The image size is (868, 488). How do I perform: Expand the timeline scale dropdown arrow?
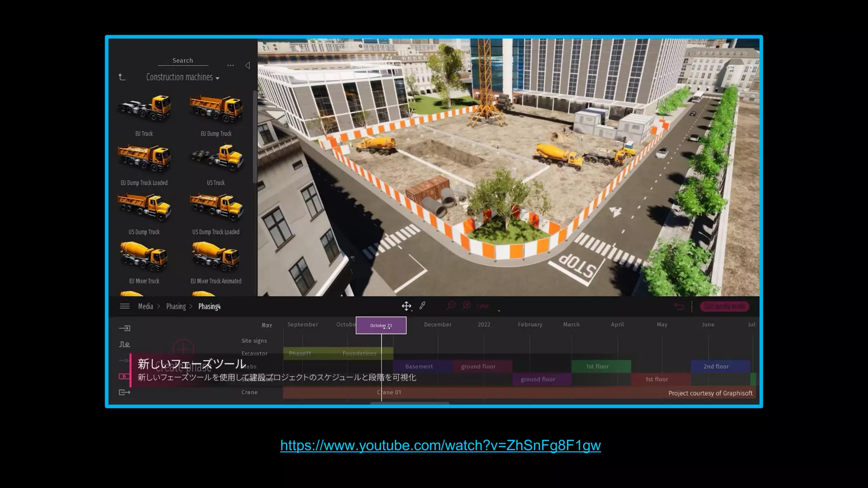[499, 311]
